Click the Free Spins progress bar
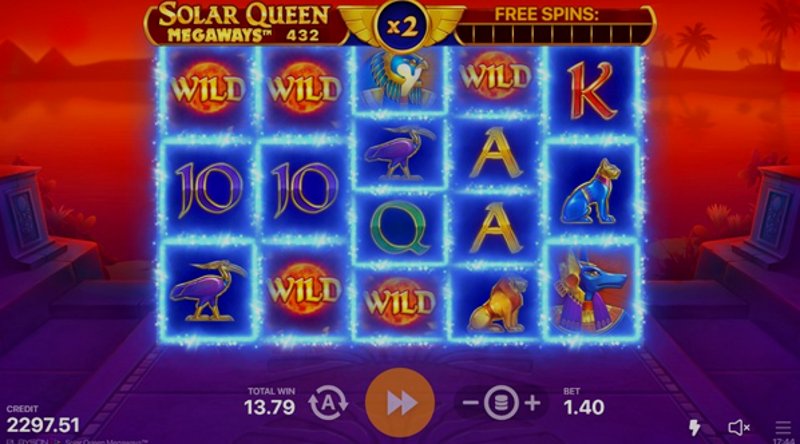Image resolution: width=800 pixels, height=444 pixels. tap(554, 34)
